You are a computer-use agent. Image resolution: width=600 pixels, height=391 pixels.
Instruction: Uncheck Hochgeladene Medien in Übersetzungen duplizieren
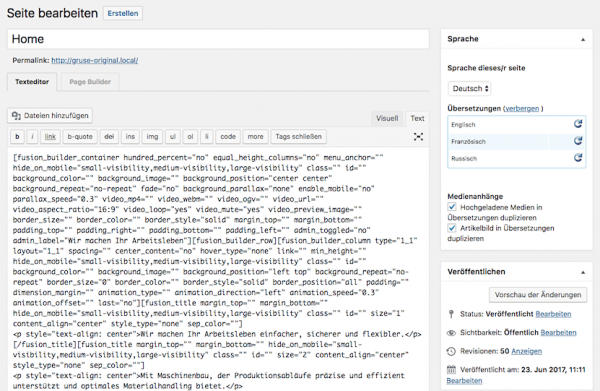(x=452, y=207)
